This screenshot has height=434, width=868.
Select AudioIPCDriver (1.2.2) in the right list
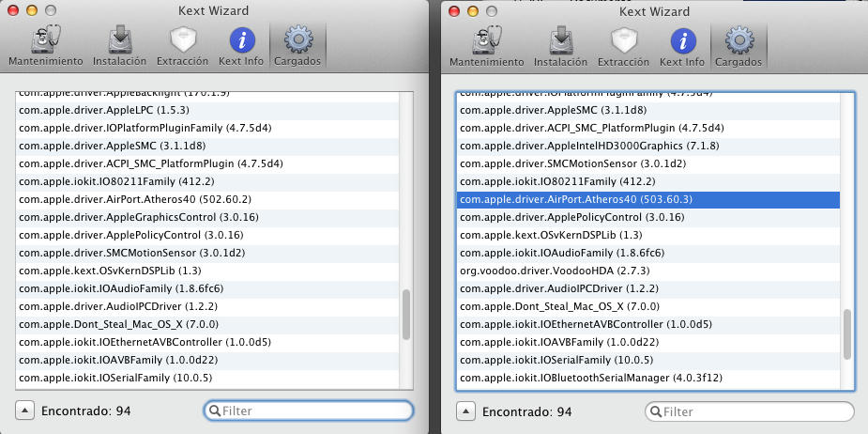pyautogui.click(x=647, y=288)
